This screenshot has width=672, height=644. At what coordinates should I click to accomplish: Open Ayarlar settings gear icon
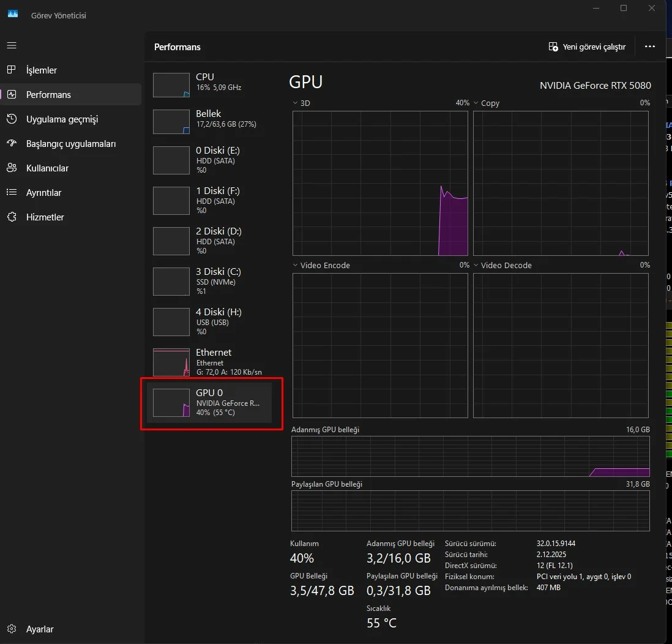pyautogui.click(x=12, y=629)
